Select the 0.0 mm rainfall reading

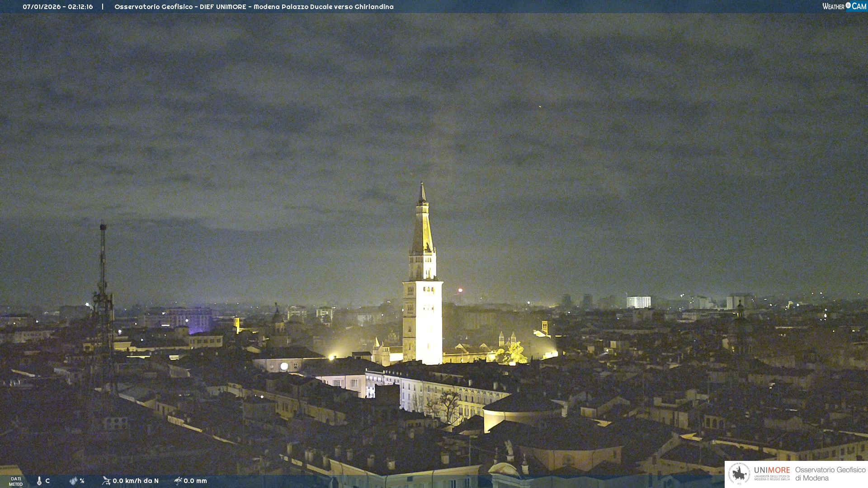(x=195, y=481)
